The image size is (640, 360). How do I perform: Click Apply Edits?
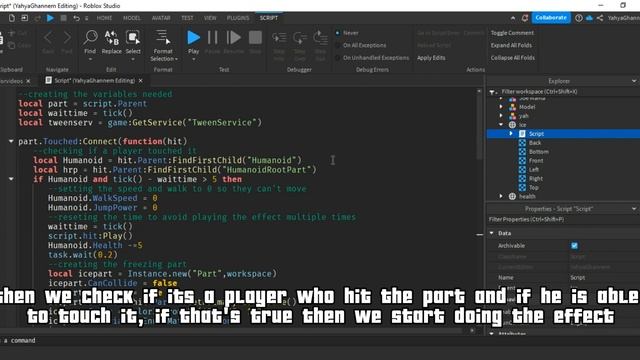tap(431, 58)
